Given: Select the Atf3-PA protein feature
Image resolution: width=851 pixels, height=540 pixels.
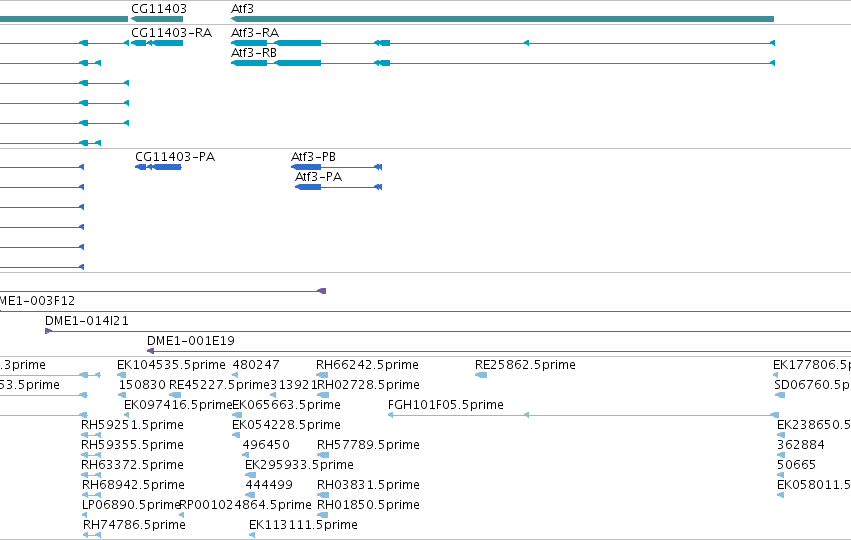Looking at the screenshot, I should (339, 187).
